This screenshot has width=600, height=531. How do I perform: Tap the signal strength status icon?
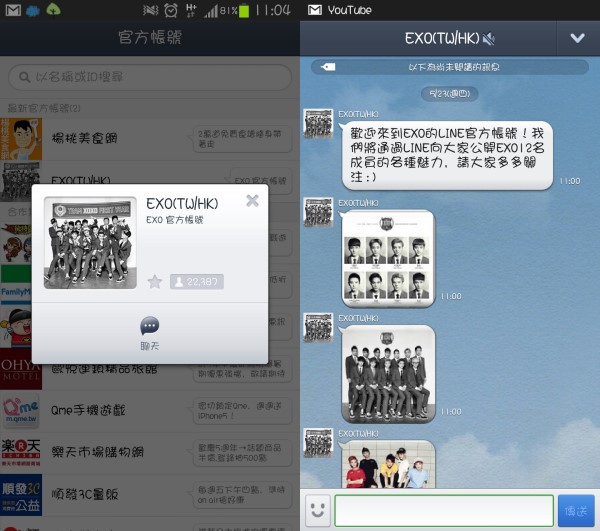211,11
